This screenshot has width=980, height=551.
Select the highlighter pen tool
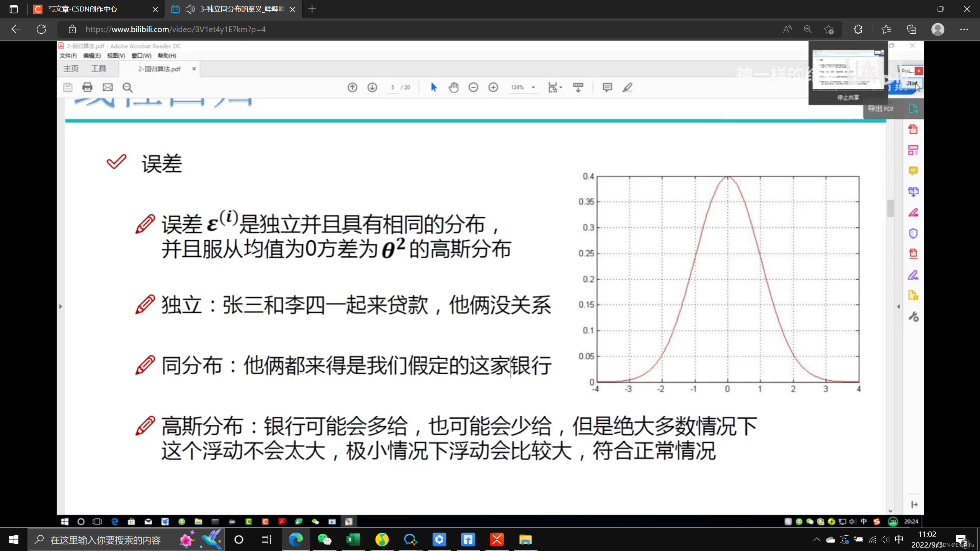(x=627, y=87)
